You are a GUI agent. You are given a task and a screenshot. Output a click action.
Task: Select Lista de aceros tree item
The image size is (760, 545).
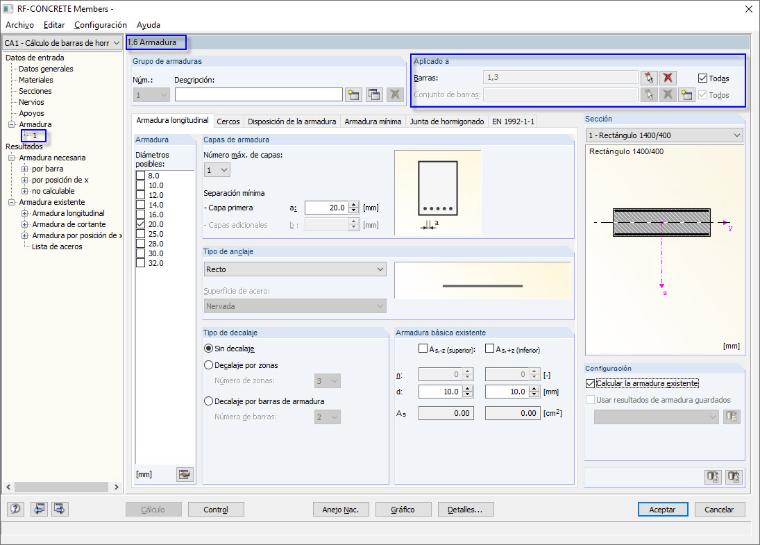point(57,247)
